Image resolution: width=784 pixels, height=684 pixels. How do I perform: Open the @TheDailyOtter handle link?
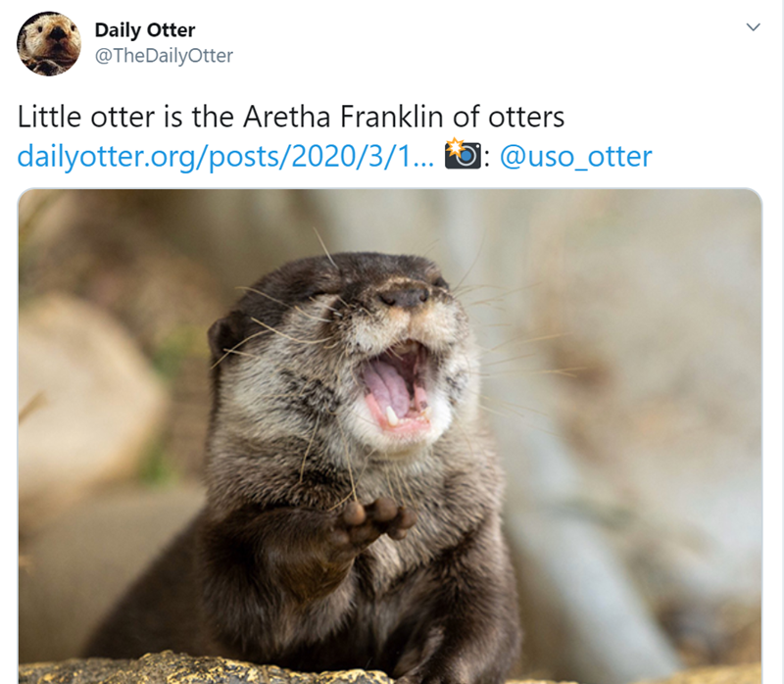[x=164, y=56]
